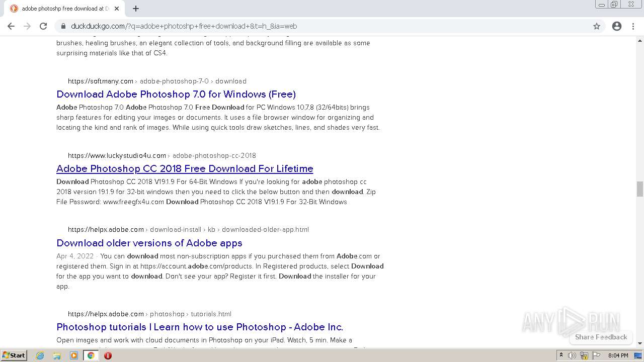This screenshot has width=644, height=362.
Task: Show hidden system tray icons
Action: tap(561, 355)
